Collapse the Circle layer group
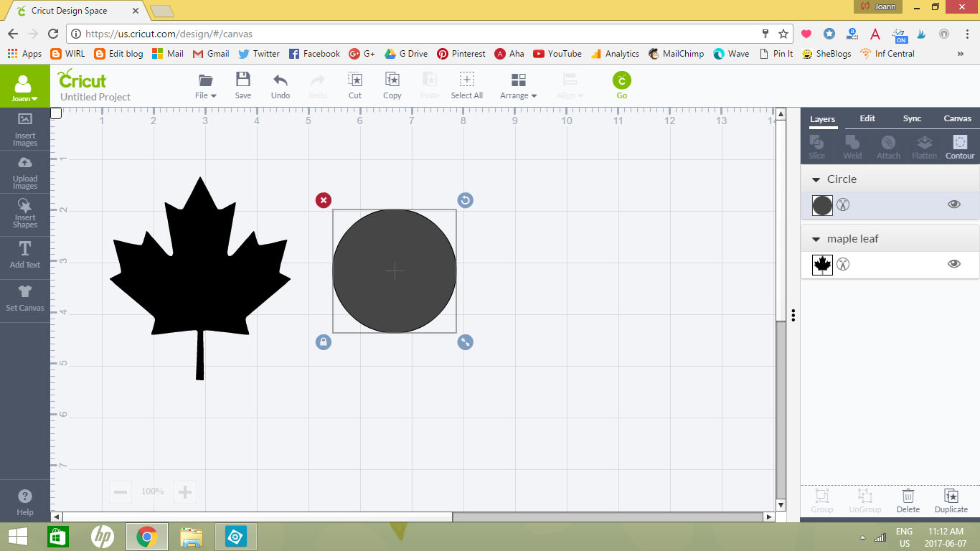 pos(816,179)
